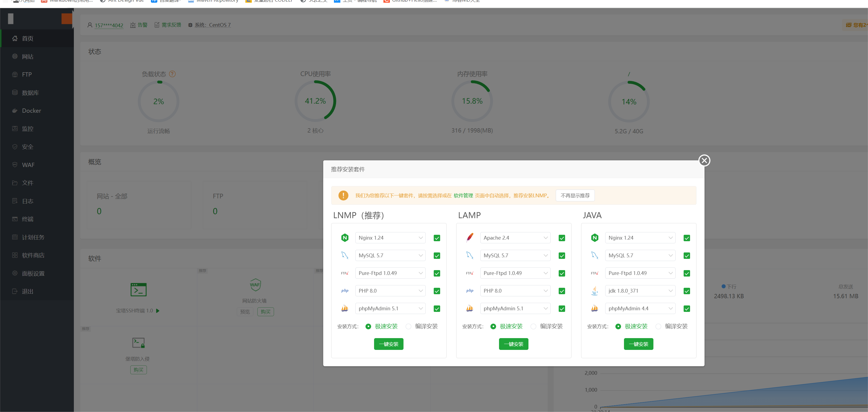Screen dimensions: 868x412
Task: Open Apache 2.4 version dropdown
Action: (515, 238)
